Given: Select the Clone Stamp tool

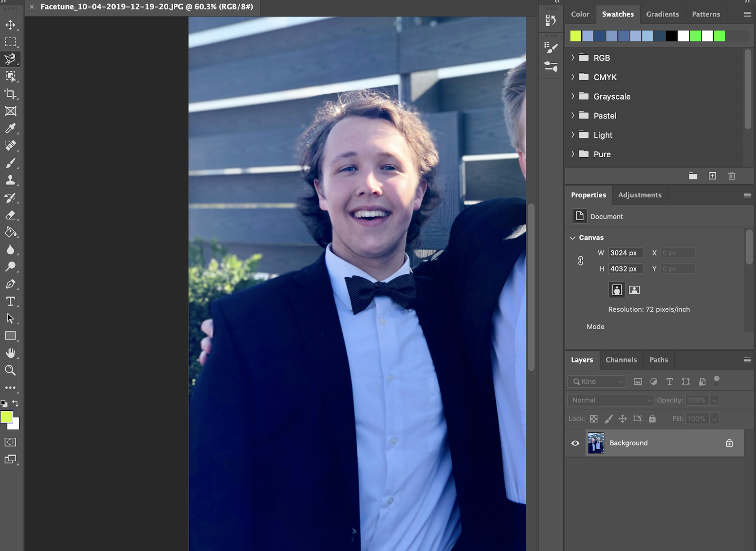Looking at the screenshot, I should [10, 180].
